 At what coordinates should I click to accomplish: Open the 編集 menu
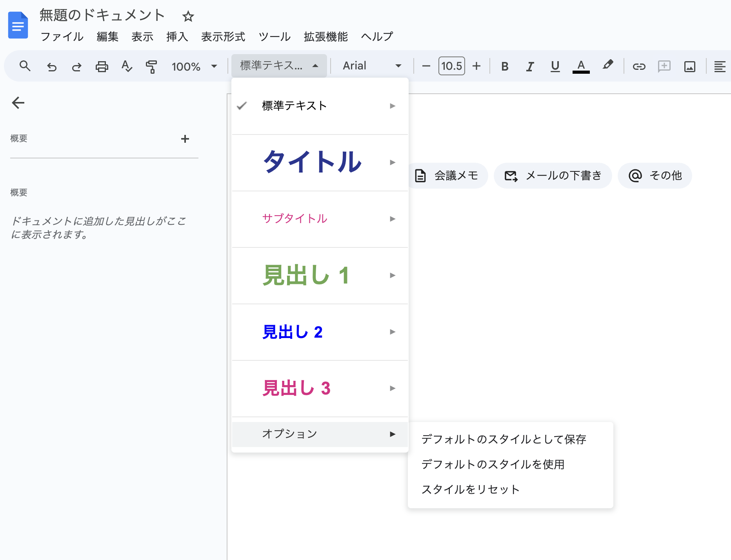pyautogui.click(x=107, y=36)
